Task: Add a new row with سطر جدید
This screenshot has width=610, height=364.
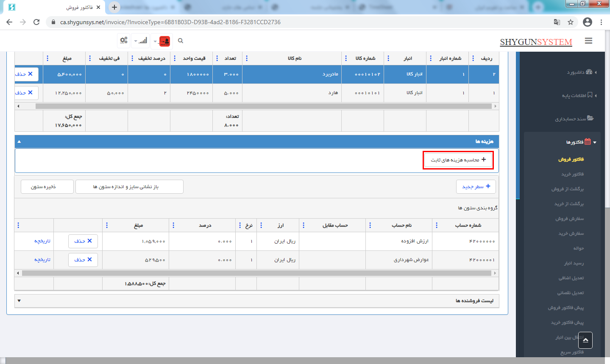Action: pos(476,186)
